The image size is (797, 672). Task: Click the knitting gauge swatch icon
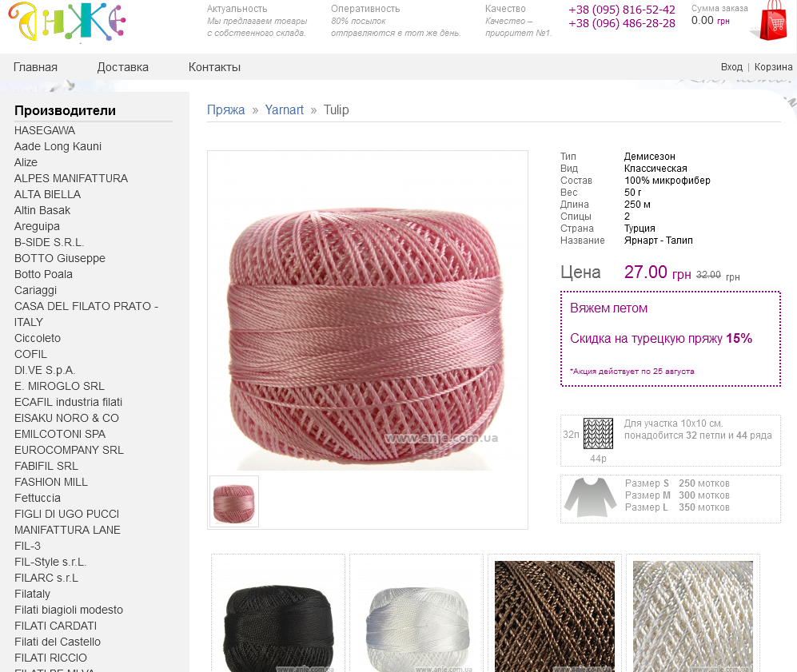tap(598, 433)
